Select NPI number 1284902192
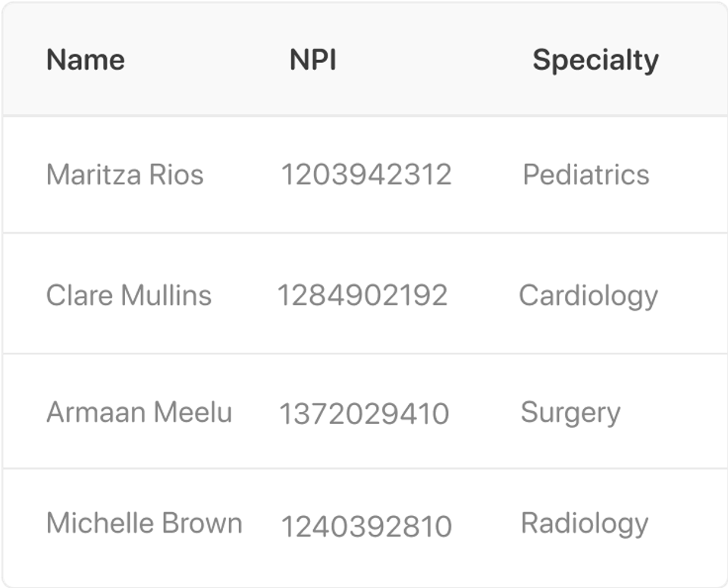The image size is (728, 588). click(x=362, y=295)
